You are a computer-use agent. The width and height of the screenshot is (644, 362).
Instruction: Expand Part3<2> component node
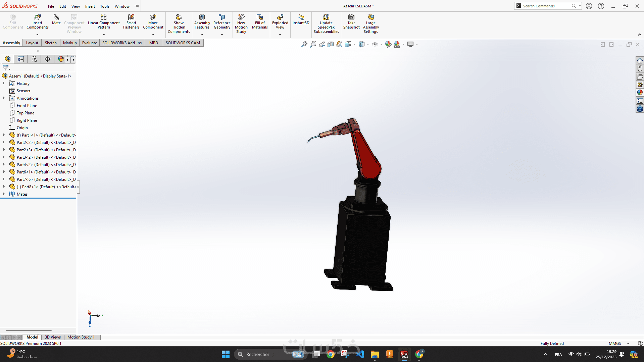(4, 157)
